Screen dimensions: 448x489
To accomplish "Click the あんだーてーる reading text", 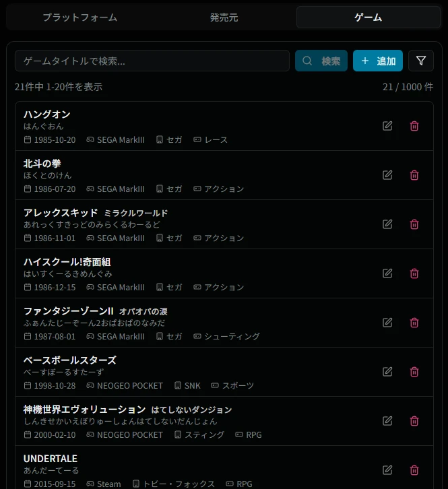I will click(51, 470).
